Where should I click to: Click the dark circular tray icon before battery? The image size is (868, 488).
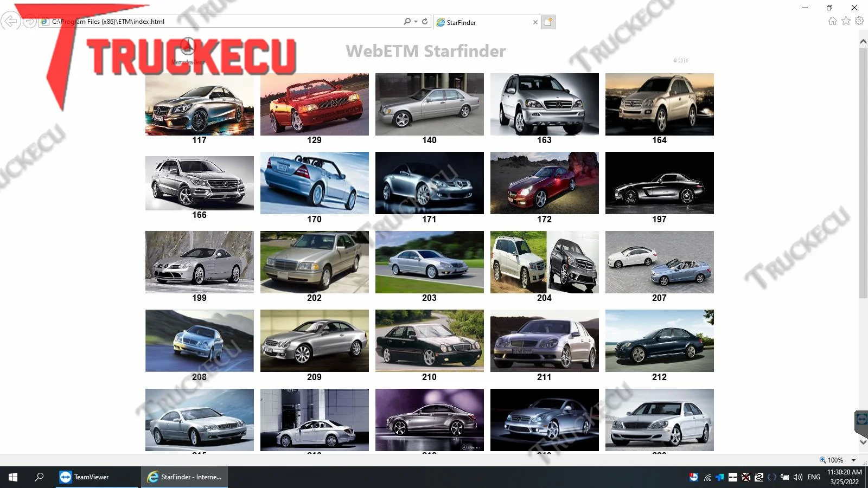[772, 477]
